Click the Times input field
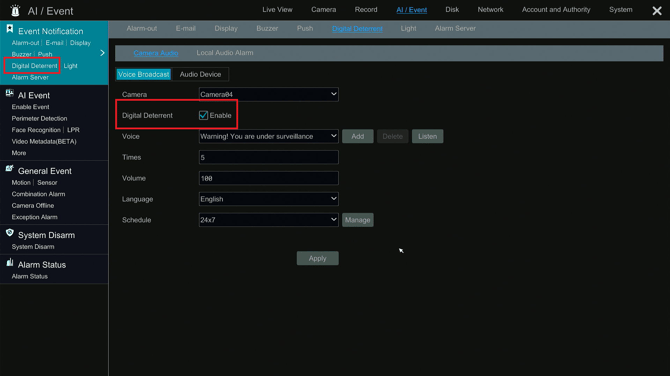This screenshot has width=670, height=376. pyautogui.click(x=268, y=157)
